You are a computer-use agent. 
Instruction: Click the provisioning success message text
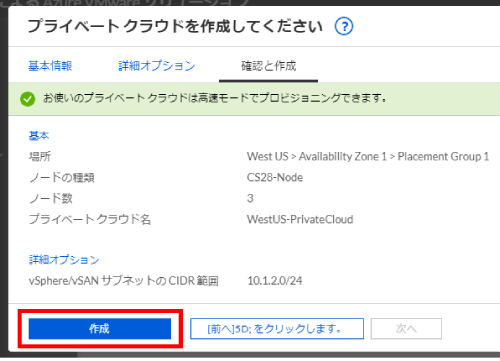click(215, 98)
